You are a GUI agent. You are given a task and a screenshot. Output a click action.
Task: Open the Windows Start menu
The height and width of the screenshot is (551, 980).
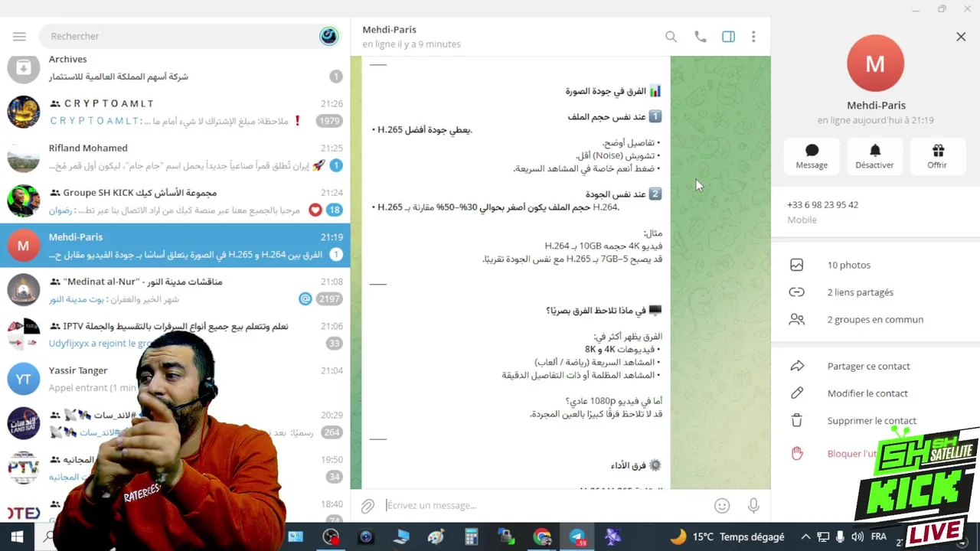tap(17, 537)
